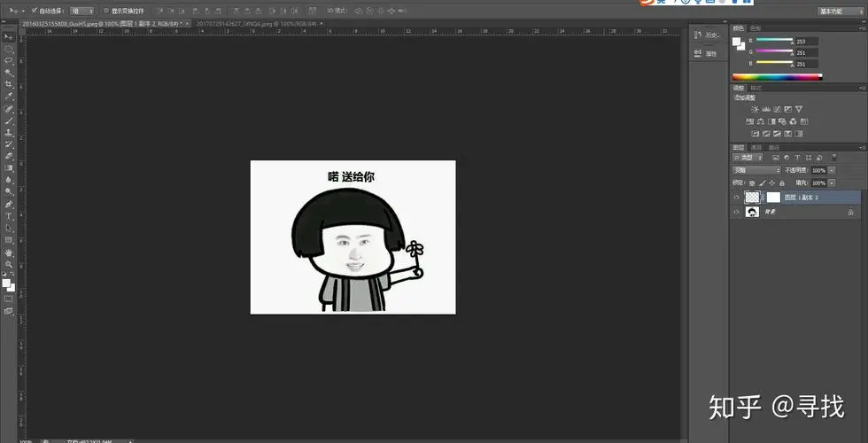Switch to the Channels tab
This screenshot has width=868, height=443.
756,148
